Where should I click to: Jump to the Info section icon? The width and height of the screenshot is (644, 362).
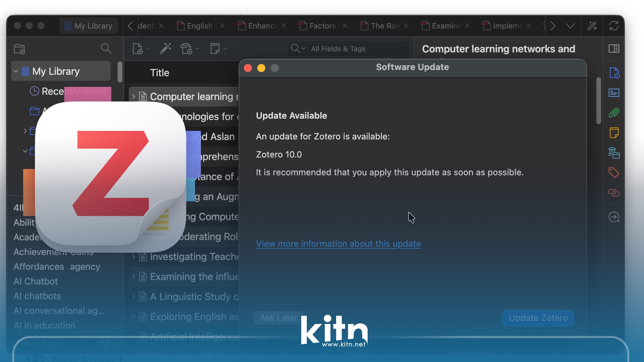pos(614,73)
